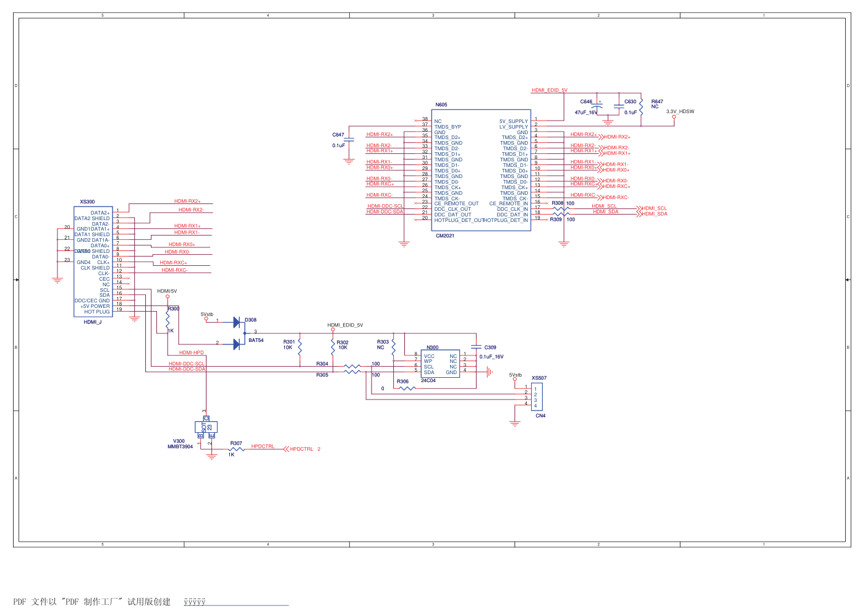This screenshot has height=614, width=868.
Task: Click the DDC_DAT_OUT pin name
Action: (x=453, y=215)
